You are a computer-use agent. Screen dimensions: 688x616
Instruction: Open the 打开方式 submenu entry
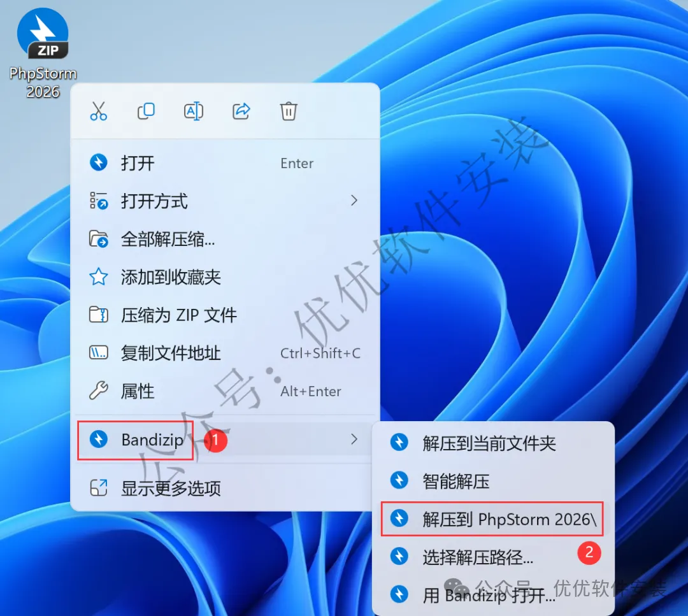[225, 201]
